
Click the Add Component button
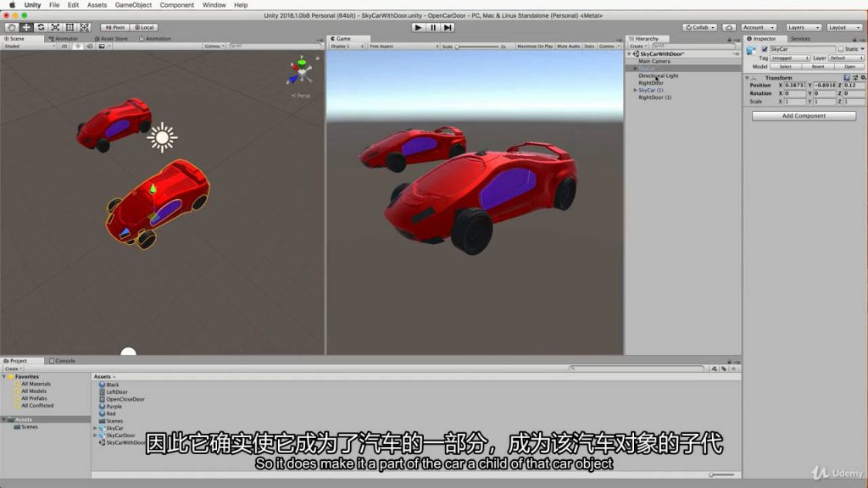pos(804,115)
